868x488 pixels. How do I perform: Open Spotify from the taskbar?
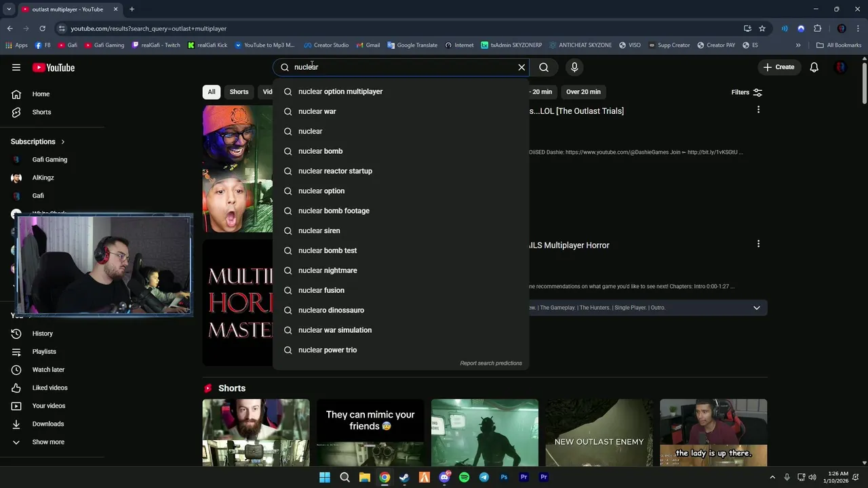pyautogui.click(x=464, y=477)
